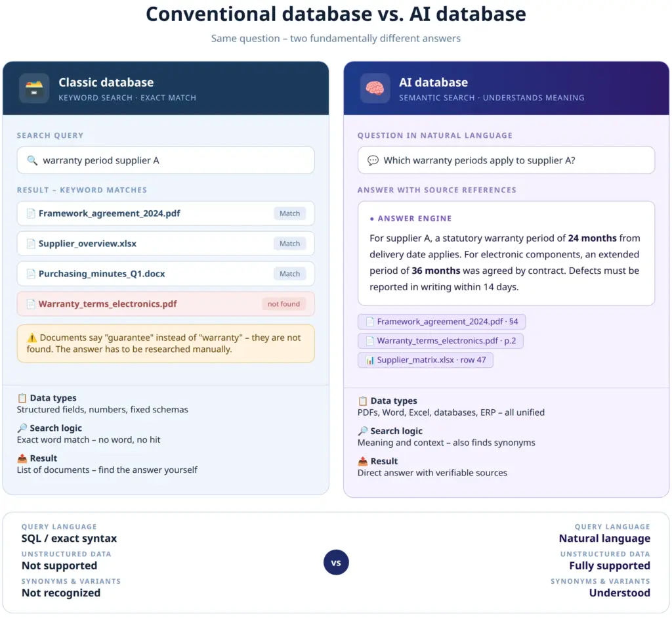Click the Classic database file cabinet icon
Viewport: 672px width, 618px height.
[x=34, y=89]
